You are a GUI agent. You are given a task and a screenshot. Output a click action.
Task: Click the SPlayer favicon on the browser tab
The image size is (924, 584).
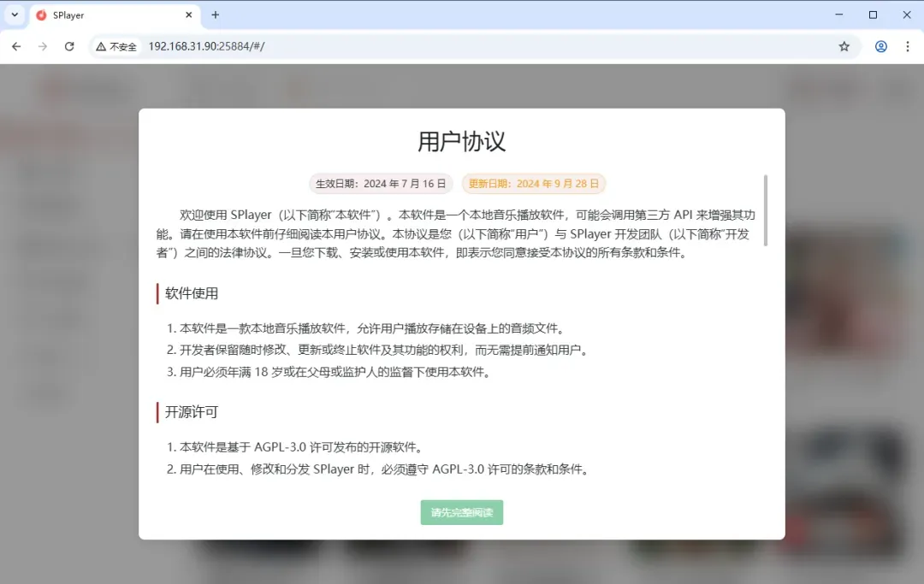[x=41, y=15]
